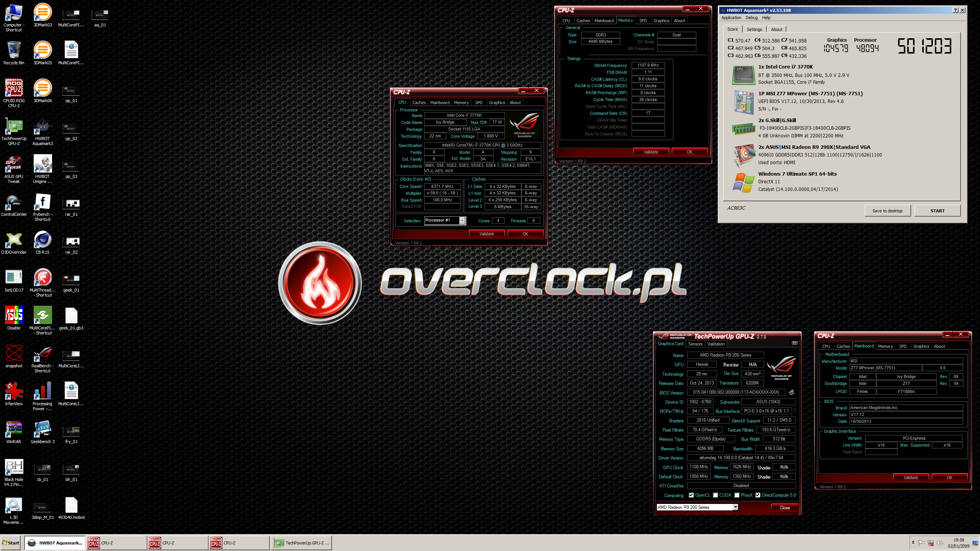
Task: Click START button in Aquamark3
Action: point(938,211)
